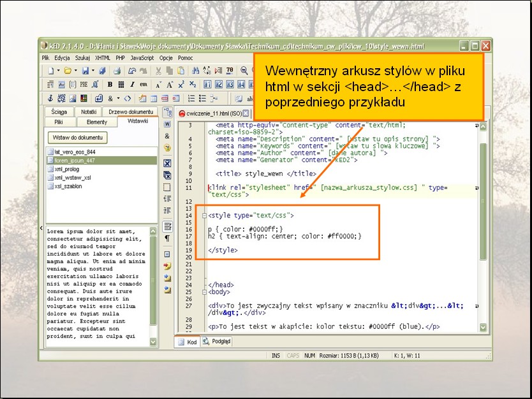Switch to the Podgląd preview tab

tap(217, 342)
